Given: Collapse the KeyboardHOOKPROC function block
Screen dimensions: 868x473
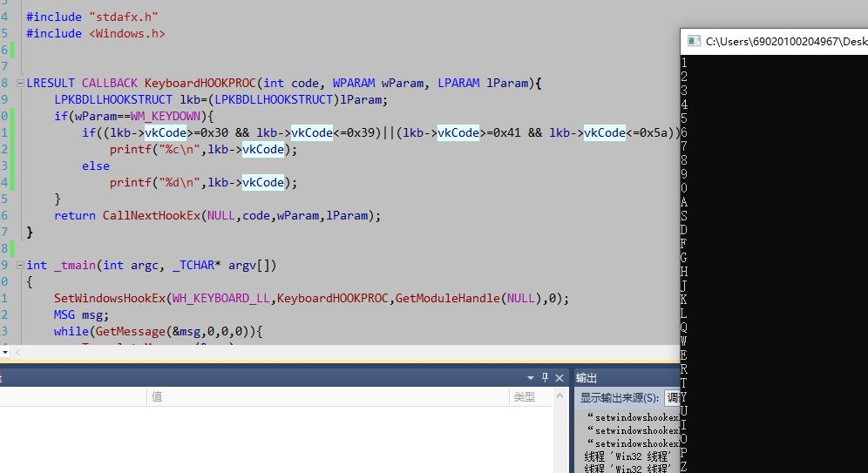Looking at the screenshot, I should coord(20,83).
